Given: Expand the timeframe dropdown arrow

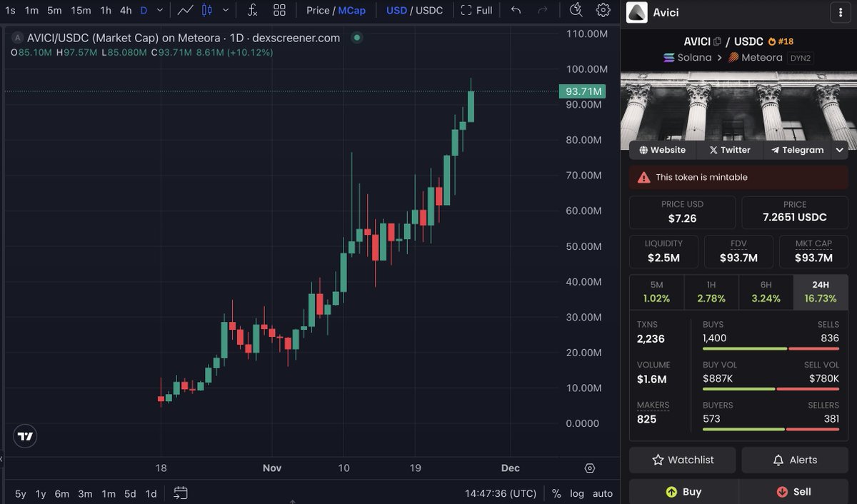Looking at the screenshot, I should [x=160, y=11].
